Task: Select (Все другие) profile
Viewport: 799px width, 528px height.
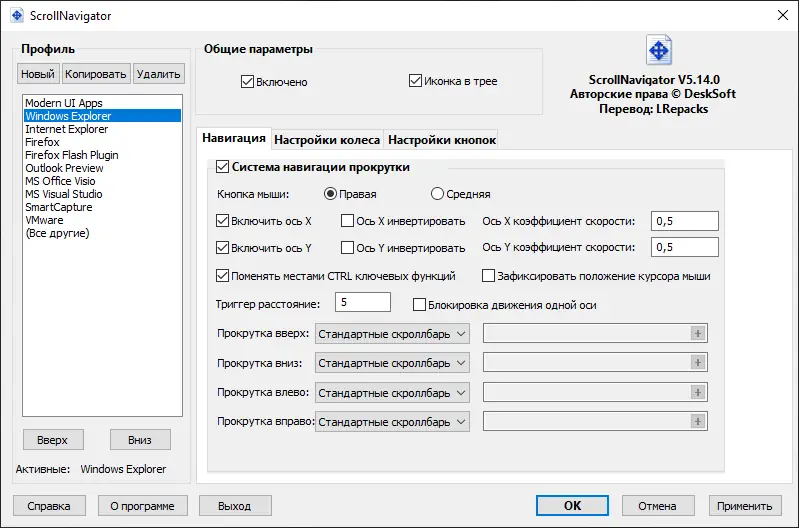Action: [x=102, y=233]
